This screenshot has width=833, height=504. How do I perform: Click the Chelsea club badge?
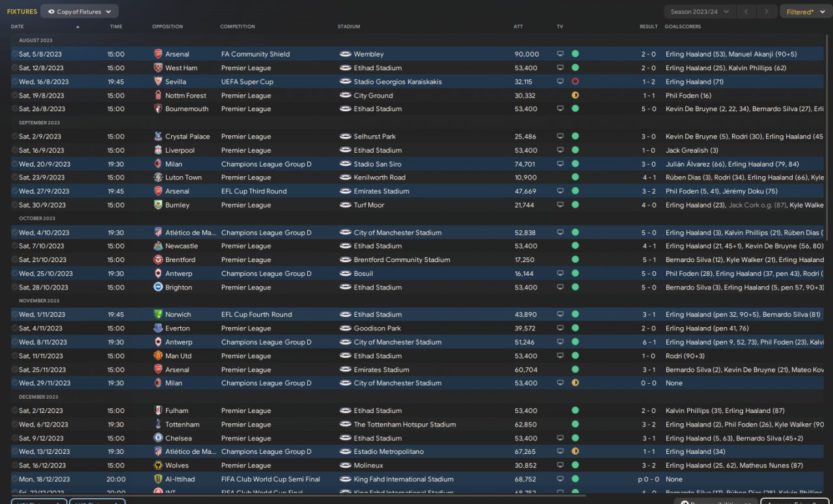tap(158, 438)
